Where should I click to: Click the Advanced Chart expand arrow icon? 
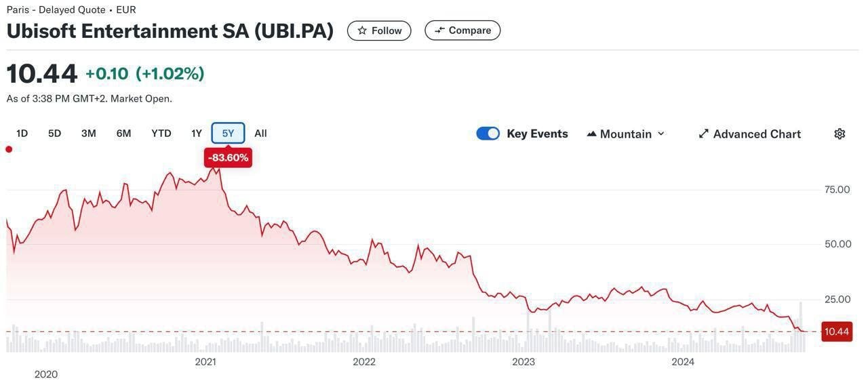[x=703, y=134]
